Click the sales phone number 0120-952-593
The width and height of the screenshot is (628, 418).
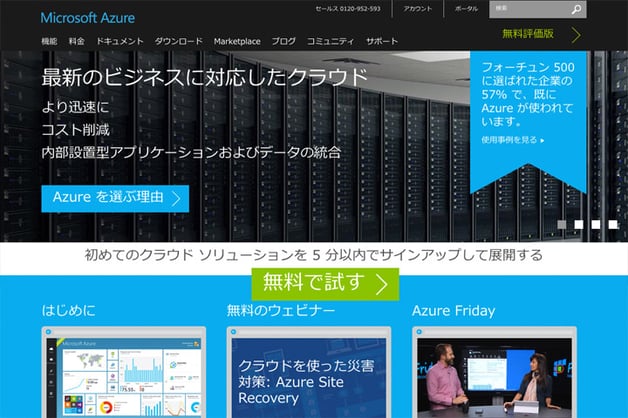pyautogui.click(x=360, y=9)
